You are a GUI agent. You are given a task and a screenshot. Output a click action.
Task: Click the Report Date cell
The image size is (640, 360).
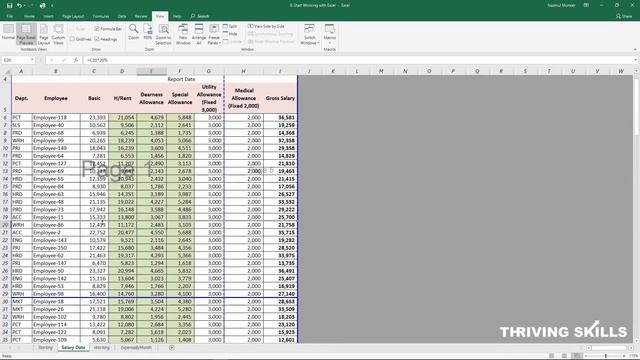click(x=181, y=79)
